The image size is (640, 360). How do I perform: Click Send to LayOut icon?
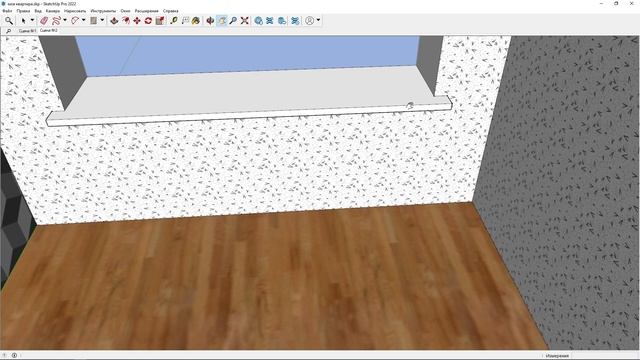point(282,20)
